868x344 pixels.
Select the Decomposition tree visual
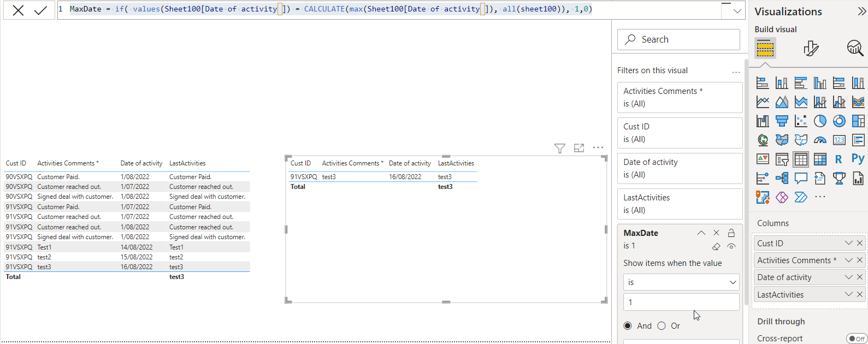pos(782,178)
